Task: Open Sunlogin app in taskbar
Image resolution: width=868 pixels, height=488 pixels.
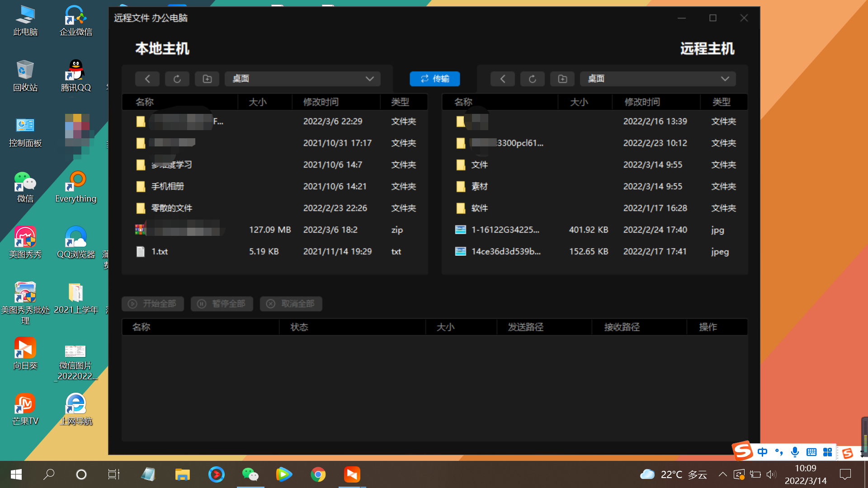Action: pos(352,474)
